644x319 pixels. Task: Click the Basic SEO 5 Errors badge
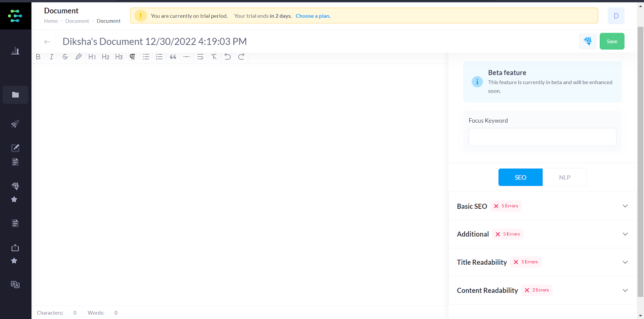click(506, 206)
